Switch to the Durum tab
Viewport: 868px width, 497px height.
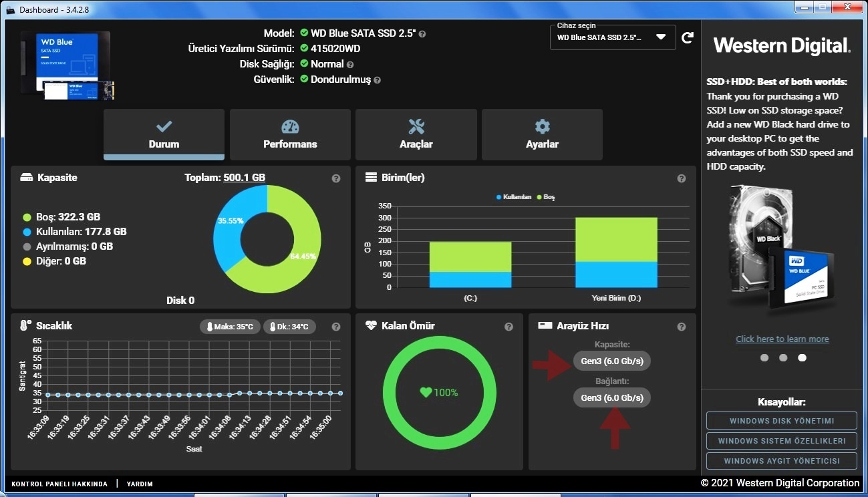click(x=164, y=134)
